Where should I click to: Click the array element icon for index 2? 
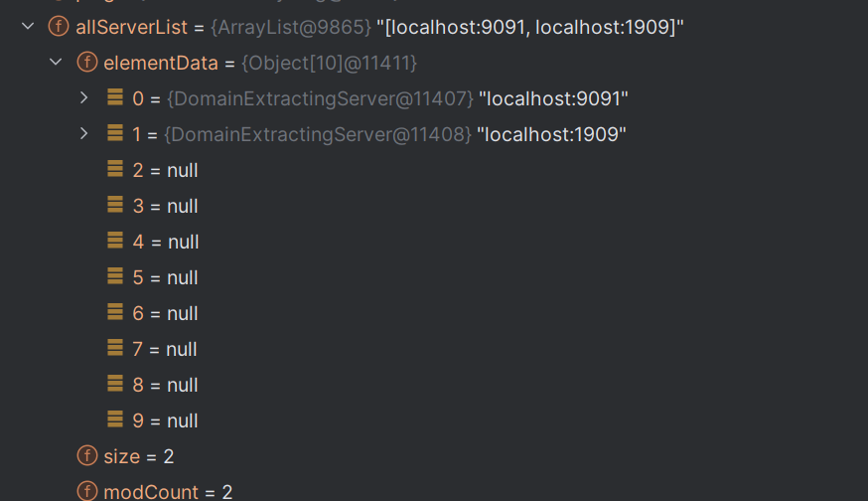click(x=115, y=168)
